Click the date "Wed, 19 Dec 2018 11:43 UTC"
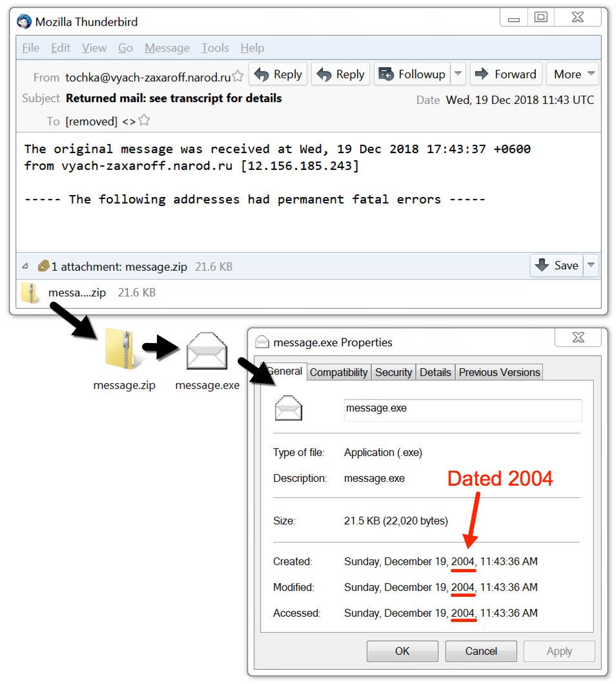The image size is (616, 684). 520,100
